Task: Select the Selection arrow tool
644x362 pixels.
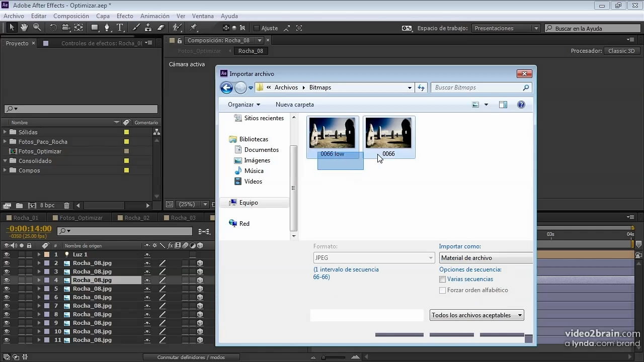Action: pyautogui.click(x=12, y=28)
